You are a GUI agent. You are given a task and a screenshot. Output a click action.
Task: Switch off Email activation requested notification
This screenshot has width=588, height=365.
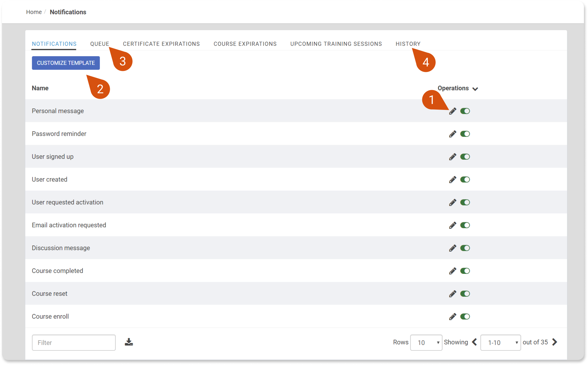465,225
